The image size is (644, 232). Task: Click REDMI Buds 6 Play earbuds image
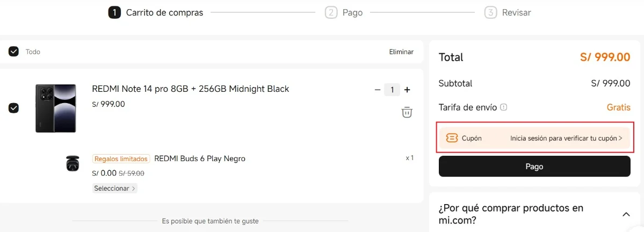coord(73,163)
